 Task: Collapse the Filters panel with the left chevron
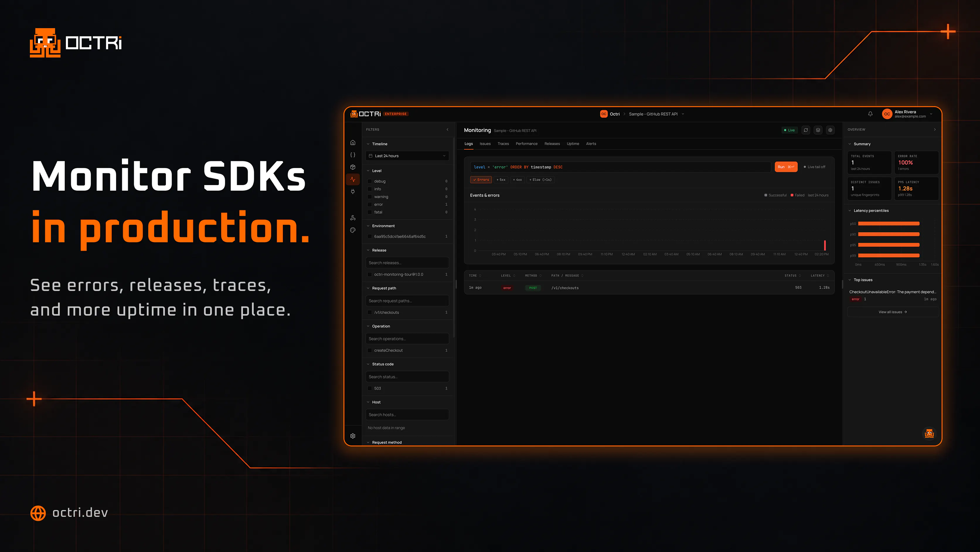tap(448, 129)
